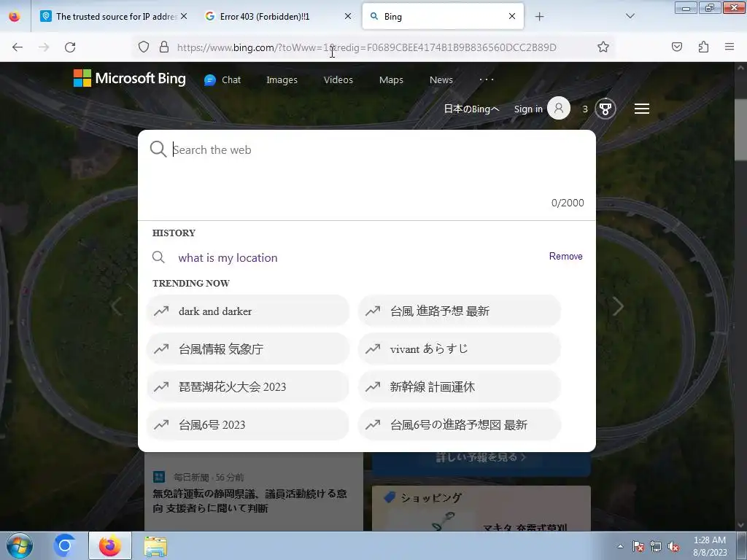This screenshot has width=747, height=560.
Task: Click the Microsoft Bing logo
Action: [130, 78]
